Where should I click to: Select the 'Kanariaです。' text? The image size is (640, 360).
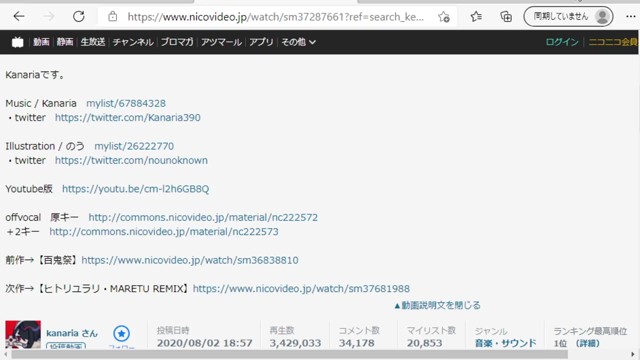pos(36,75)
